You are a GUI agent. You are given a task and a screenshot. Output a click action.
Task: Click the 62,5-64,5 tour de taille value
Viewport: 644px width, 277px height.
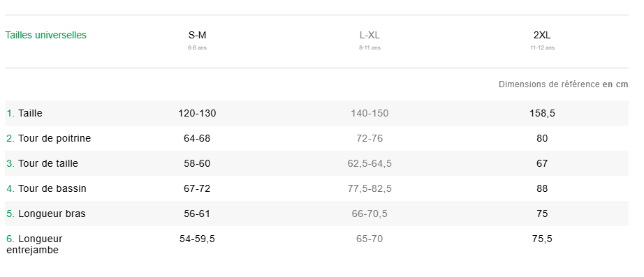[x=369, y=163]
